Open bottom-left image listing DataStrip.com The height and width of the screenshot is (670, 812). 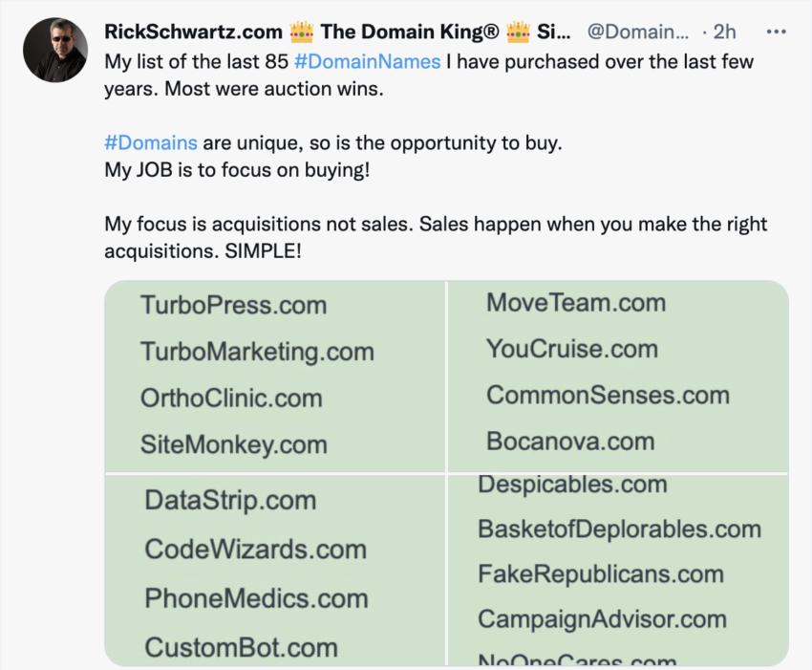tap(275, 570)
